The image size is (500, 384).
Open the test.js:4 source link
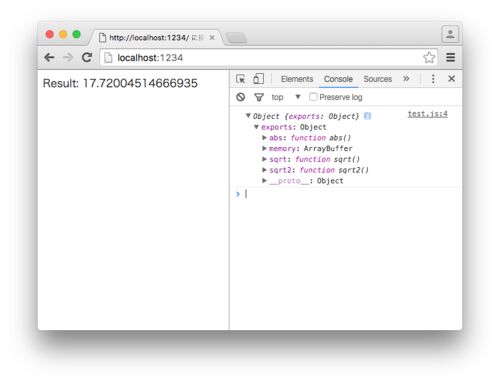428,114
